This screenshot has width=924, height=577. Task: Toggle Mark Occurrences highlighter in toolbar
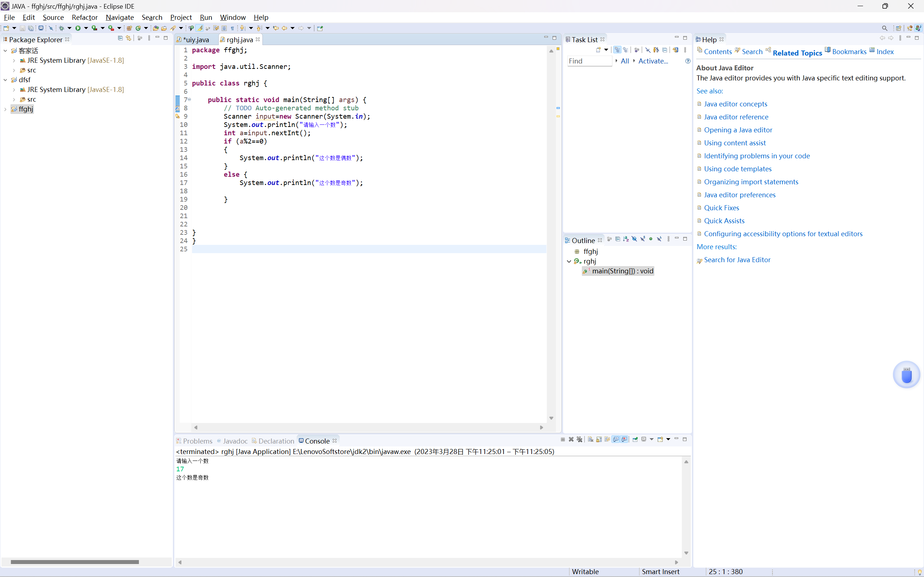[200, 28]
